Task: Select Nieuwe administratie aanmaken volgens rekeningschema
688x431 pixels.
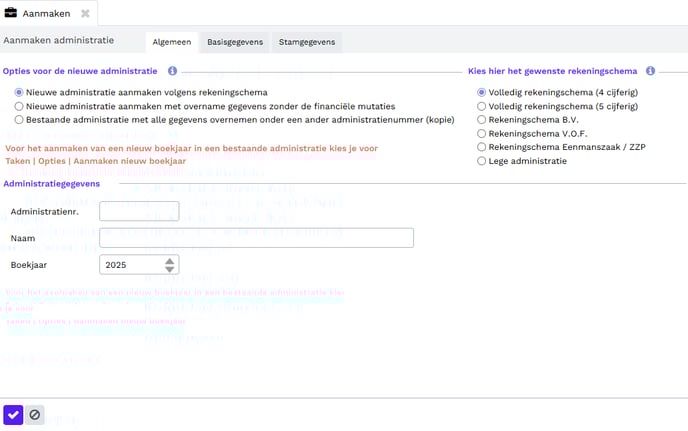Action: pos(19,93)
